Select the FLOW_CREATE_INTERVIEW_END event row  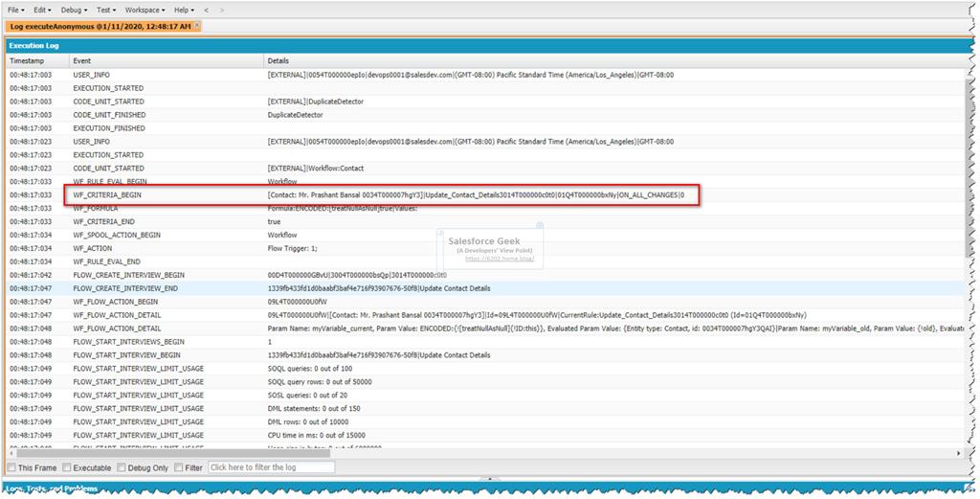[485, 288]
